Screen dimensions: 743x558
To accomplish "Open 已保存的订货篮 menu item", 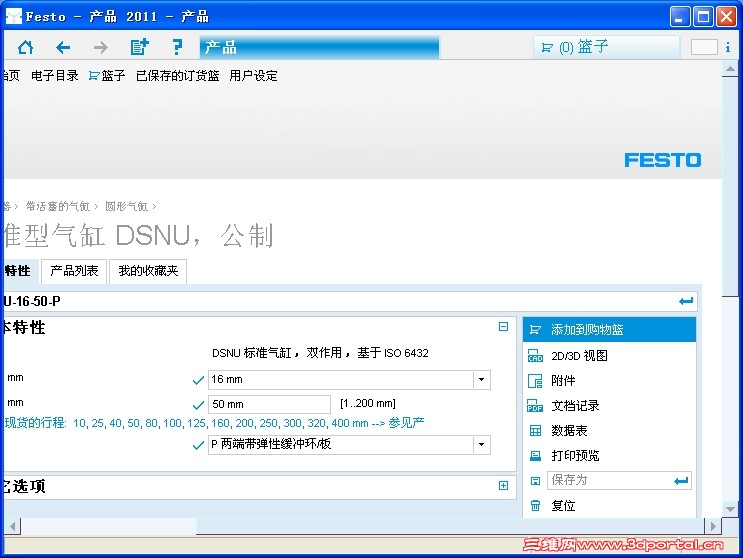I will (177, 75).
